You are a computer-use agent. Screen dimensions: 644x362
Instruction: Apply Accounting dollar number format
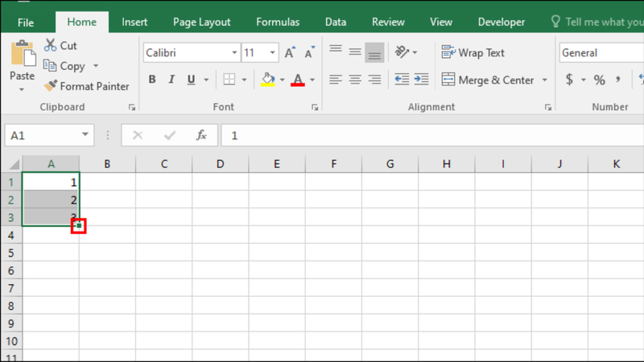[569, 79]
